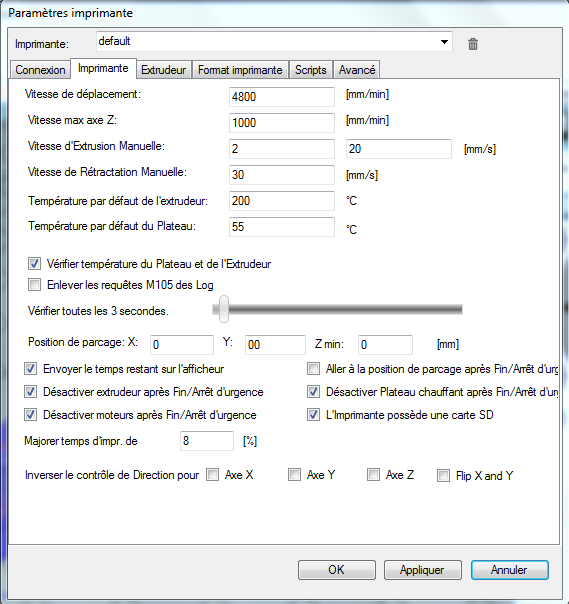Switch to the Connexion tab
The height and width of the screenshot is (604, 569).
pos(40,70)
